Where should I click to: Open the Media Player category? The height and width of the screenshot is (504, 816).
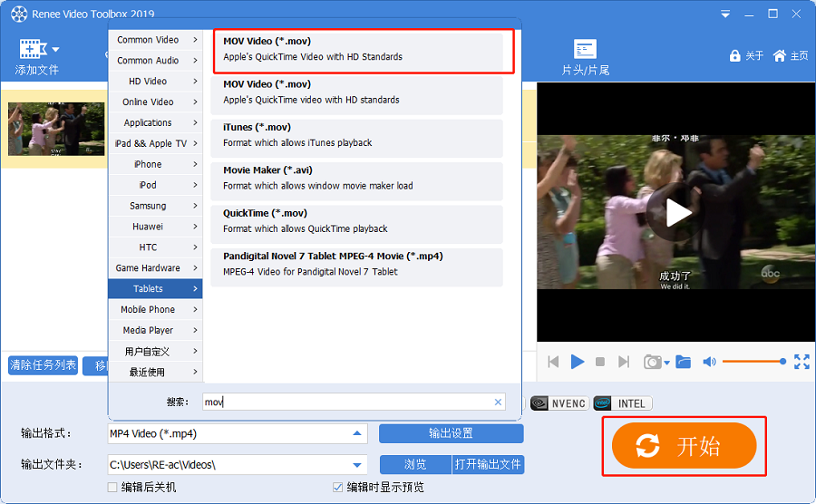(x=156, y=330)
